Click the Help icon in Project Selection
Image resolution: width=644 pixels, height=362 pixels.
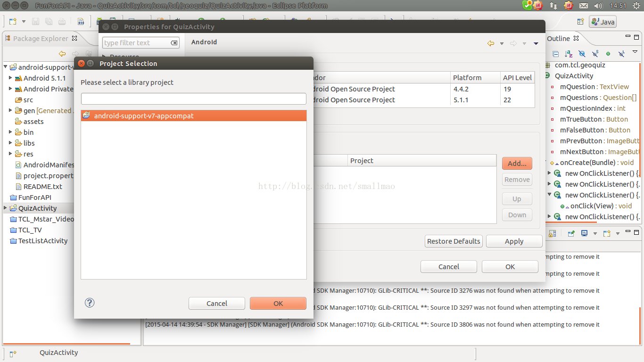90,303
